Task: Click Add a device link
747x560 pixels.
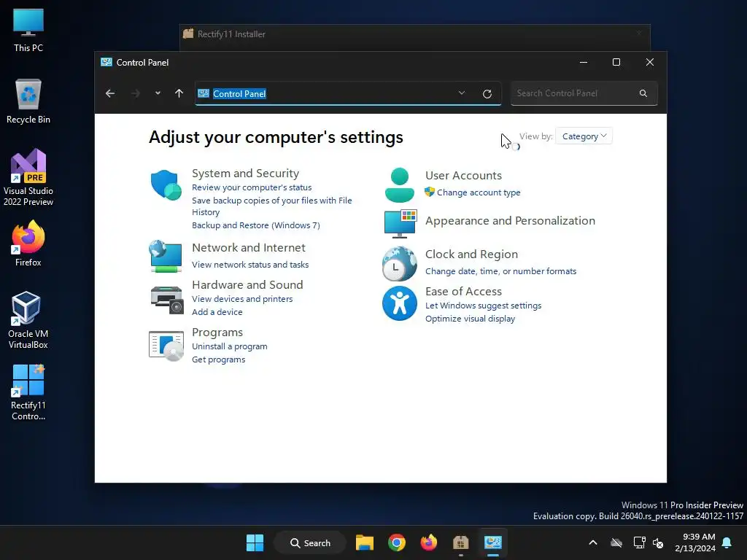Action: click(217, 312)
